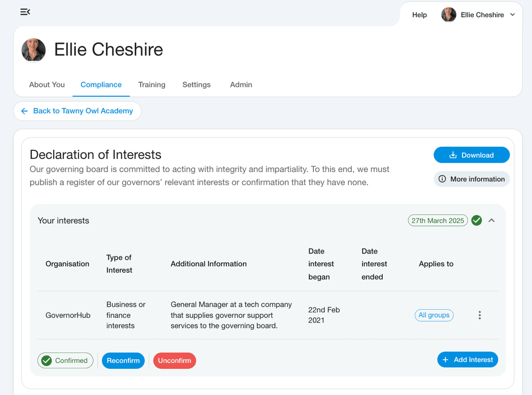
Task: Click the download arrow icon
Action: [x=453, y=155]
